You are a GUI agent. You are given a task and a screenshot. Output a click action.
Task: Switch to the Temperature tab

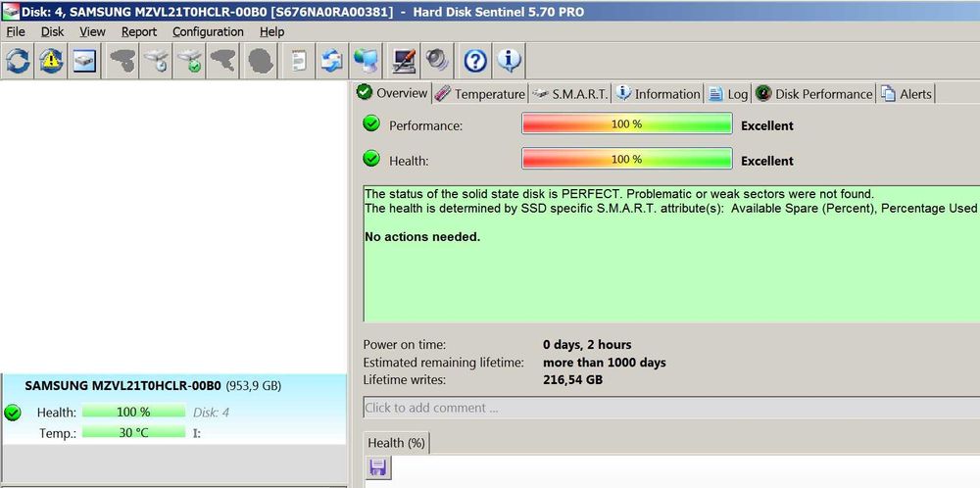point(480,94)
